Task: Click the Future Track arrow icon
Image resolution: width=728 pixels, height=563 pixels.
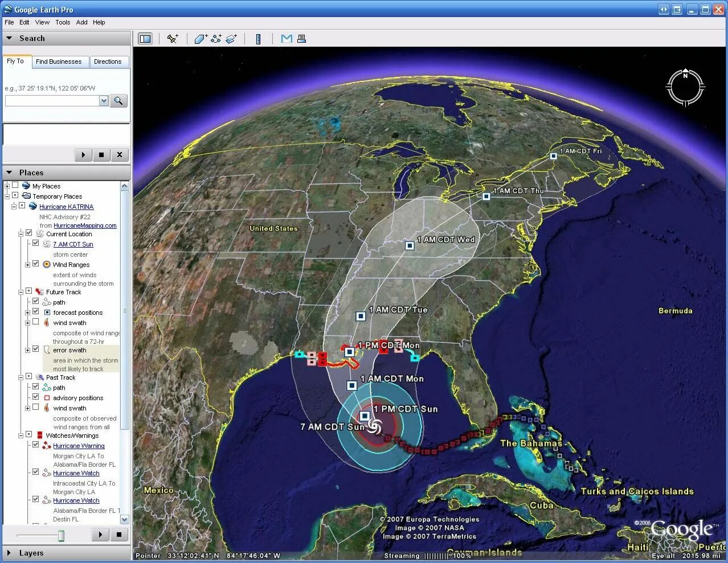Action: pyautogui.click(x=39, y=292)
